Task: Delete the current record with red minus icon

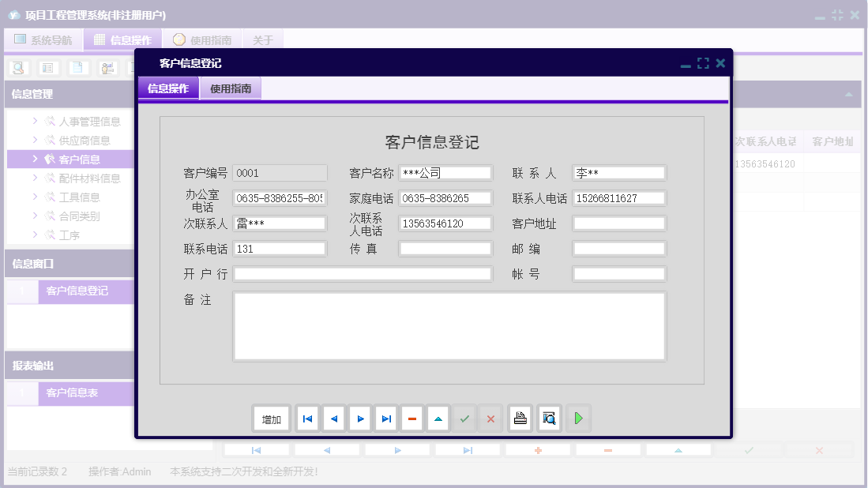Action: pos(412,418)
